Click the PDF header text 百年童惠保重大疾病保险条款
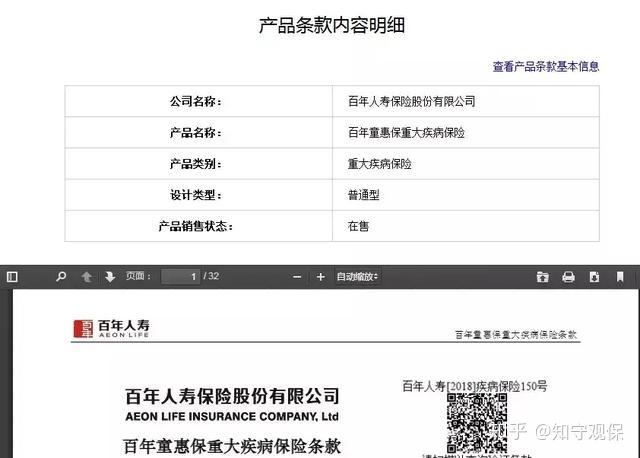Viewport: 640px width, 458px height. pos(516,335)
